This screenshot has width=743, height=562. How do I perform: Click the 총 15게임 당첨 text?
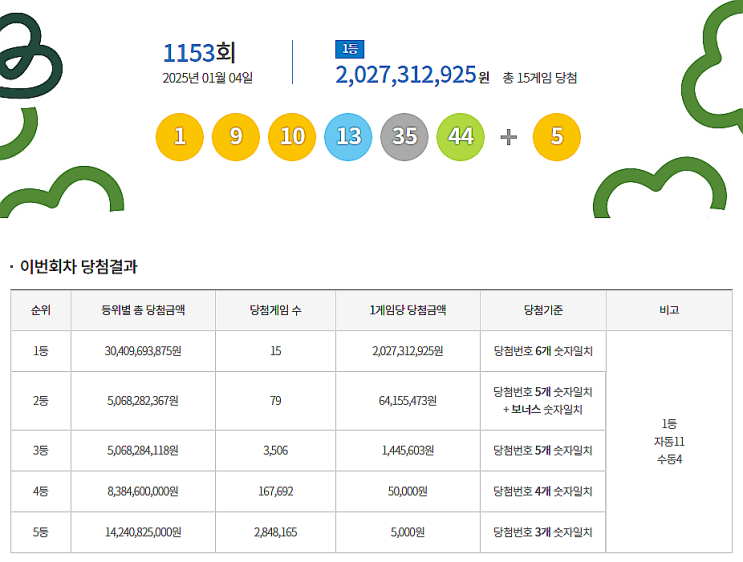pos(540,78)
